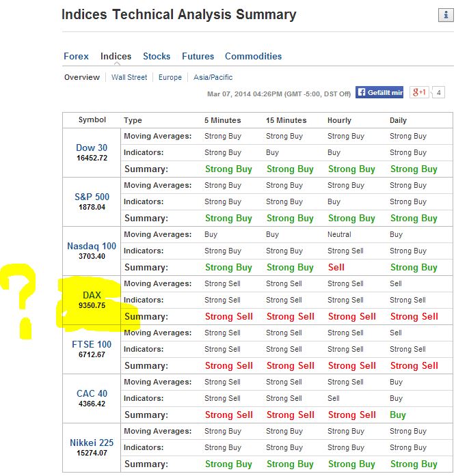Select the Indices tab
Image resolution: width=456 pixels, height=476 pixels.
click(x=116, y=56)
